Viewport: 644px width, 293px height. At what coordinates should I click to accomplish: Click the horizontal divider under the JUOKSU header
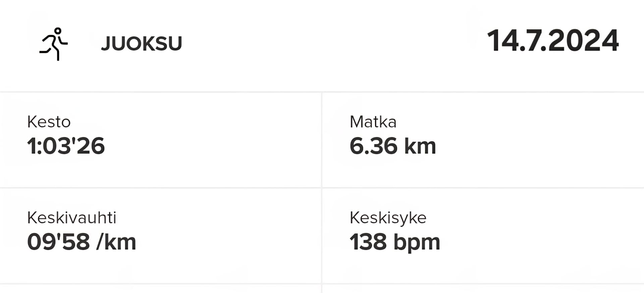[322, 92]
